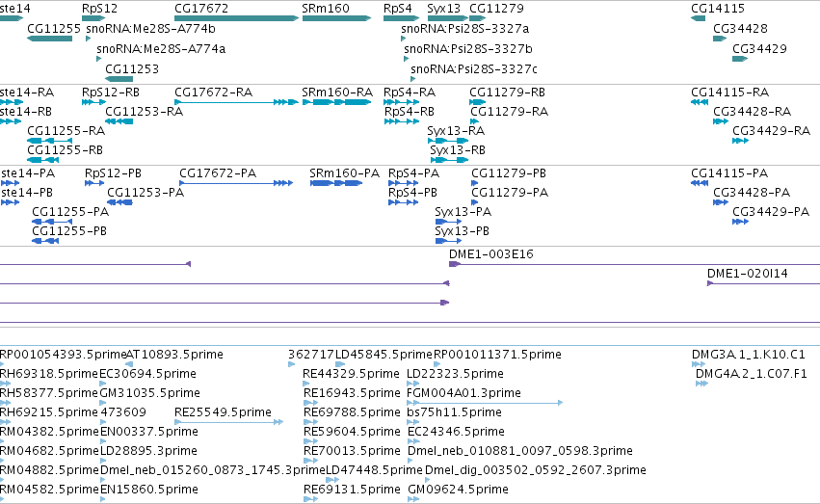
Task: Select EST LD45845.5prime
Action: 340,364
